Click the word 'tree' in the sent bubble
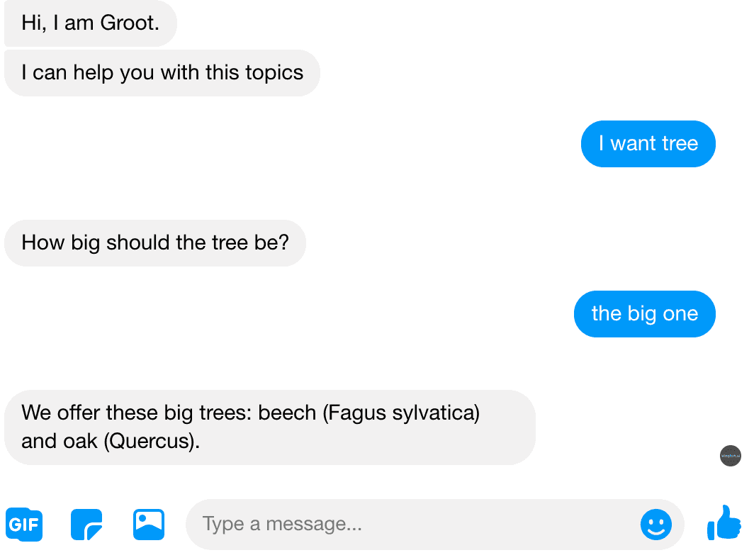The image size is (754, 560). pos(680,144)
